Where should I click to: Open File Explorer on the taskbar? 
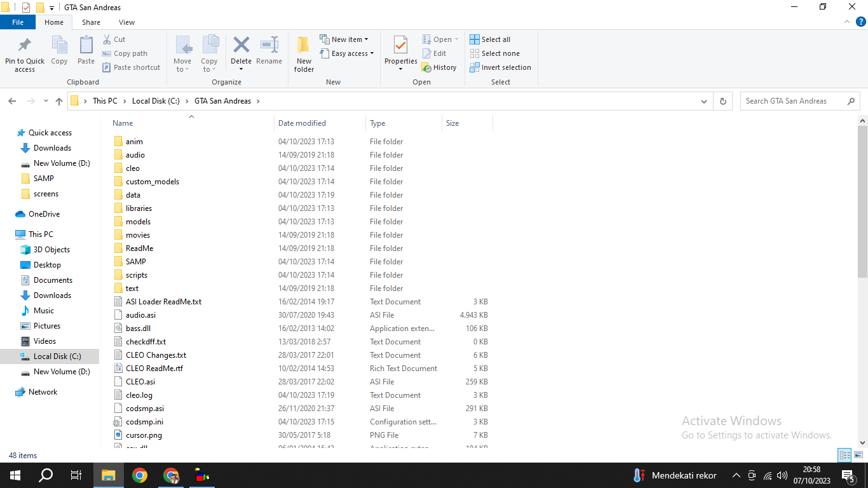109,475
